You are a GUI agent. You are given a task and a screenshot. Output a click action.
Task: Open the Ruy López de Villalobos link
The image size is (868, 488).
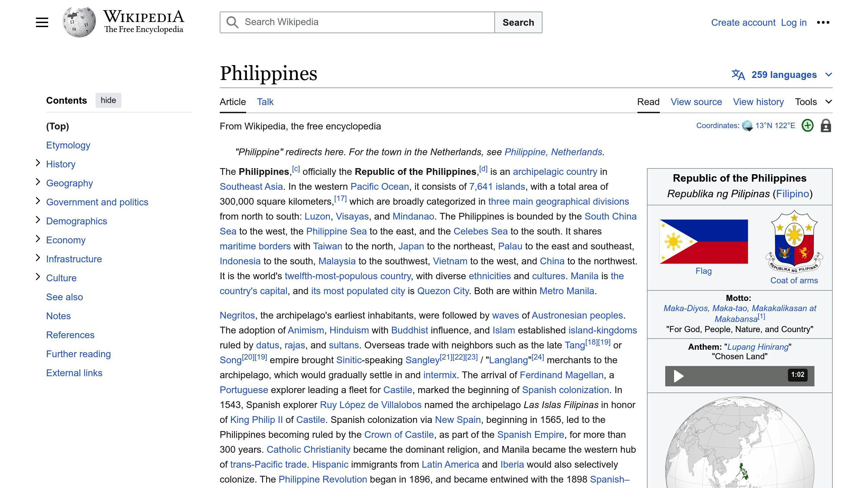click(x=371, y=405)
